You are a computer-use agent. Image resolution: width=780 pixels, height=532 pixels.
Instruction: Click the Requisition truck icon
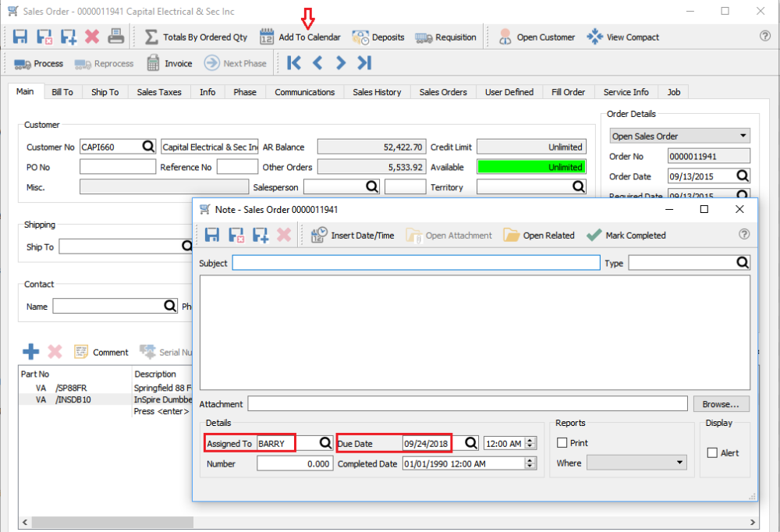(424, 37)
